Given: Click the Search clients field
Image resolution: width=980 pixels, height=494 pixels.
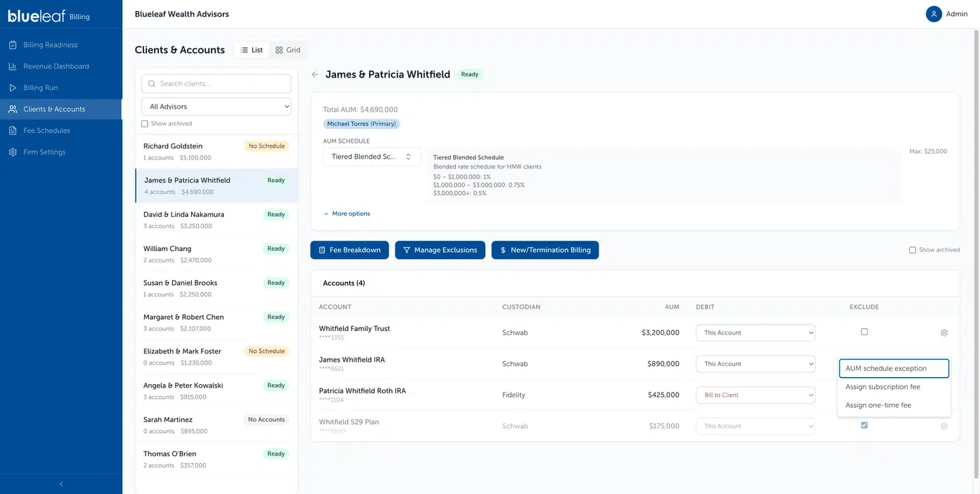Looking at the screenshot, I should (x=216, y=83).
